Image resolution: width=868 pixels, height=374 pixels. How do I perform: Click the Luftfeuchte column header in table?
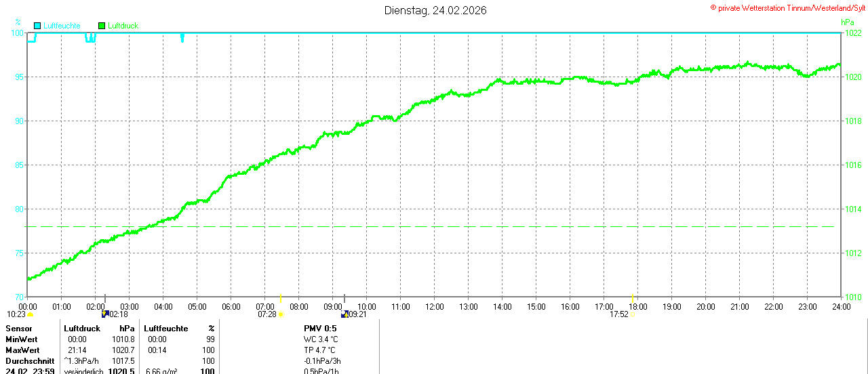click(x=166, y=328)
